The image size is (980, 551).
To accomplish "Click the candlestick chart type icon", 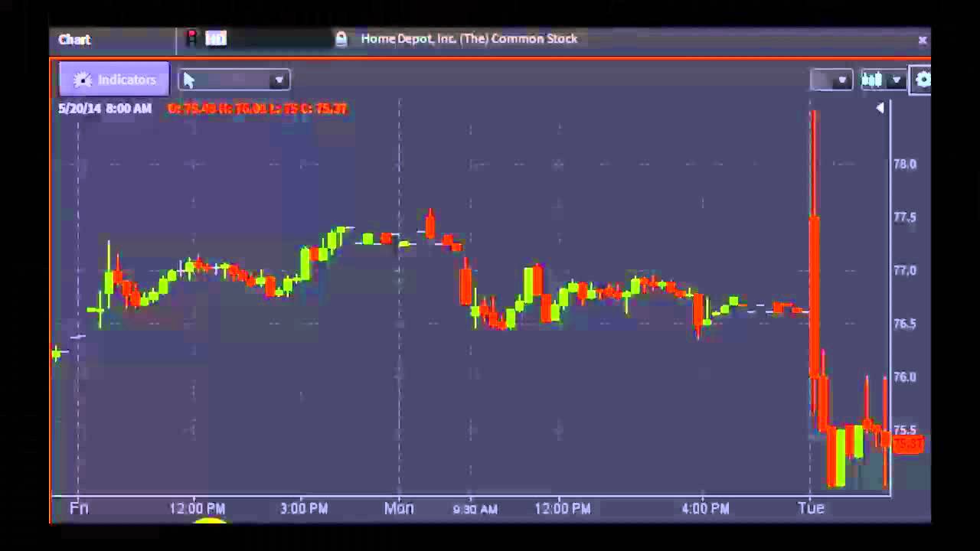I will click(x=873, y=80).
